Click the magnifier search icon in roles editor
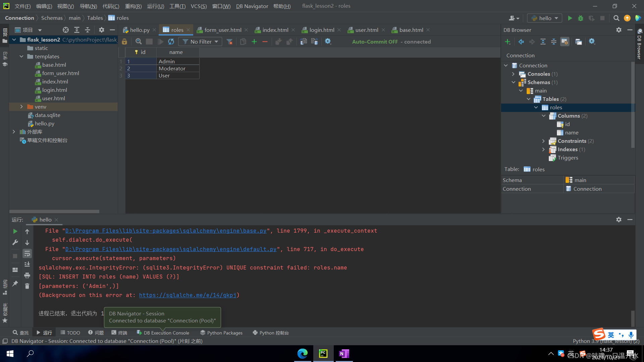The width and height of the screenshot is (644, 362). click(x=139, y=42)
